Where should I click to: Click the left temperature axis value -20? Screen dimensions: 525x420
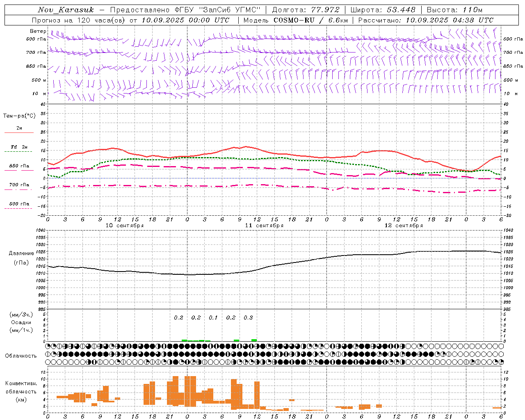coord(42,215)
